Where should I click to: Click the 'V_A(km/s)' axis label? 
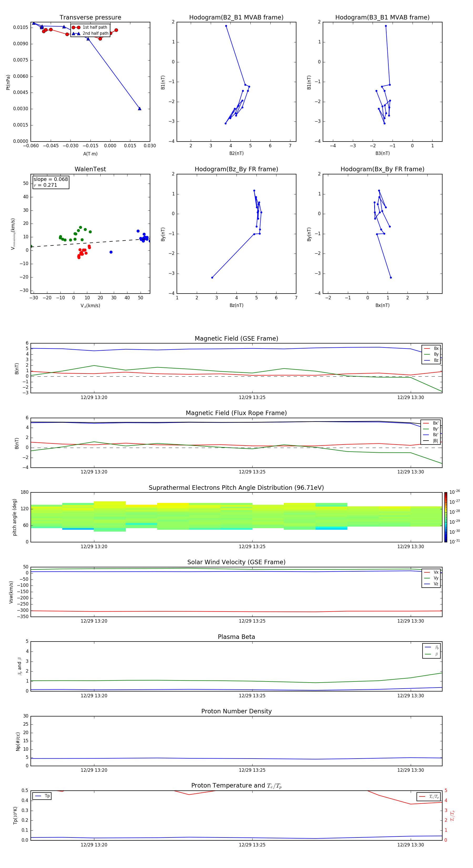pos(90,306)
